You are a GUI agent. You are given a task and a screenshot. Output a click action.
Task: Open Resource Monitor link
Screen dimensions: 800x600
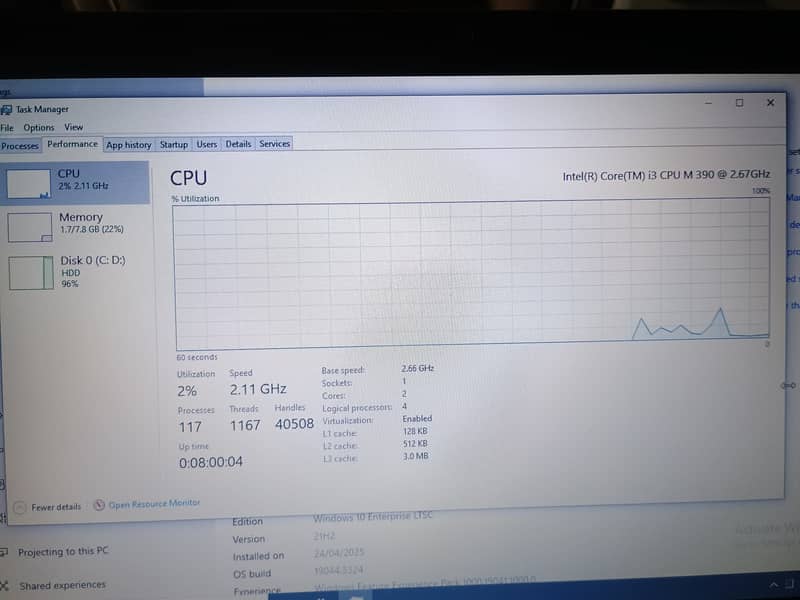154,504
